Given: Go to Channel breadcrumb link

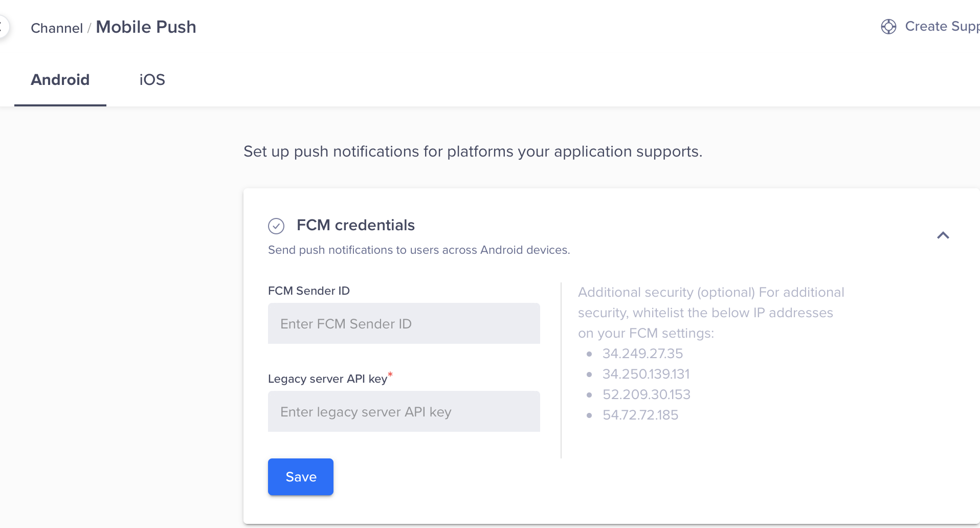Looking at the screenshot, I should 56,28.
